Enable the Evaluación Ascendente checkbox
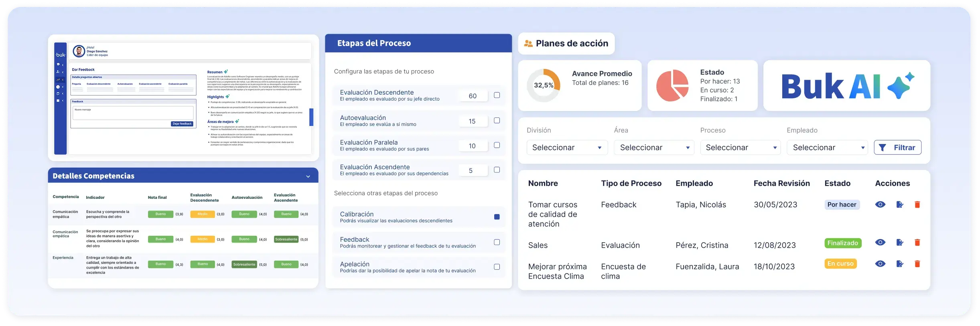Viewport: 980px width, 326px height. coord(497,170)
